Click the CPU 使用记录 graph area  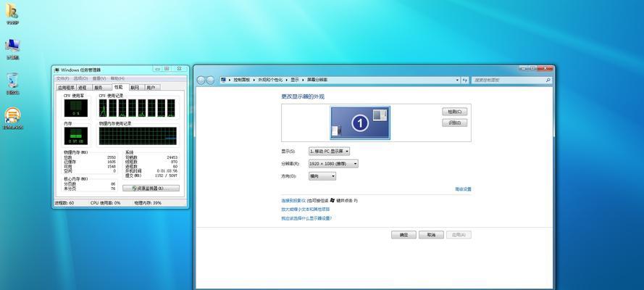pos(137,108)
